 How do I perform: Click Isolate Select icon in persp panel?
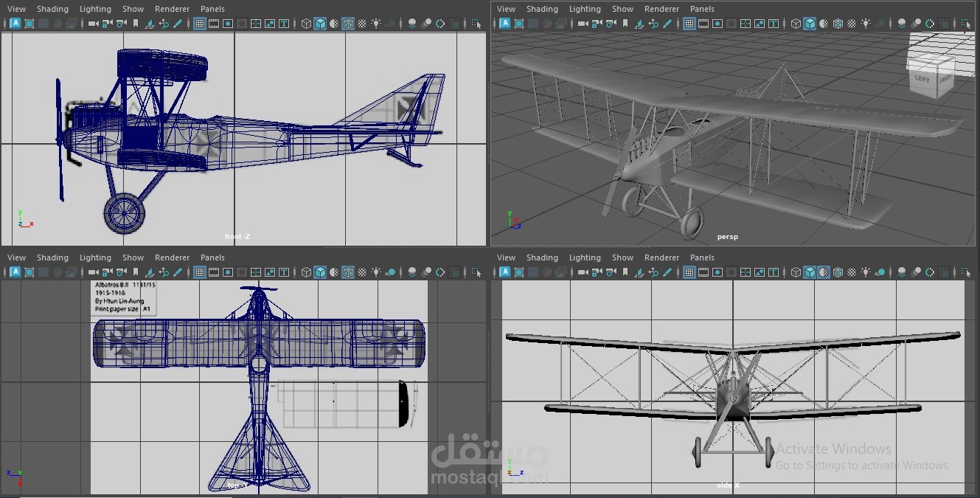point(966,24)
